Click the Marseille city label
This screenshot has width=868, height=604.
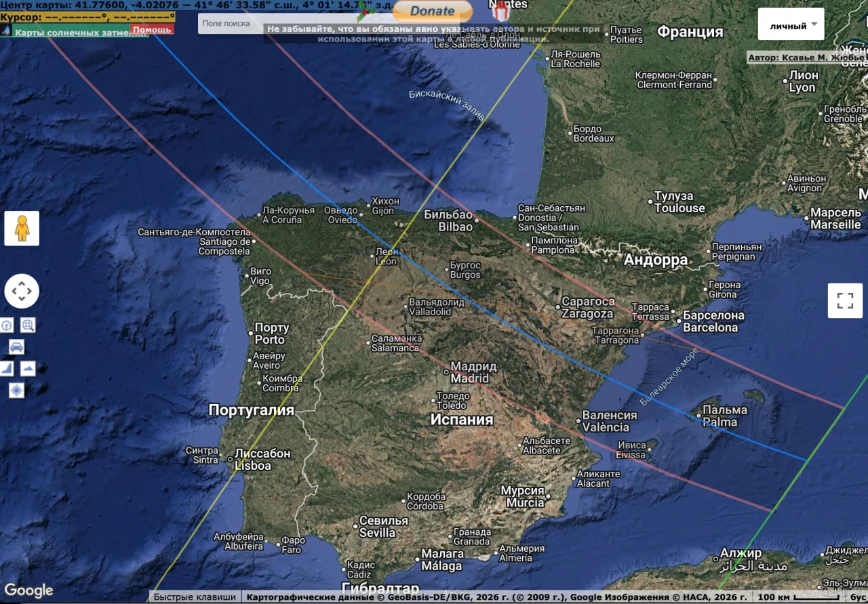[x=835, y=218]
